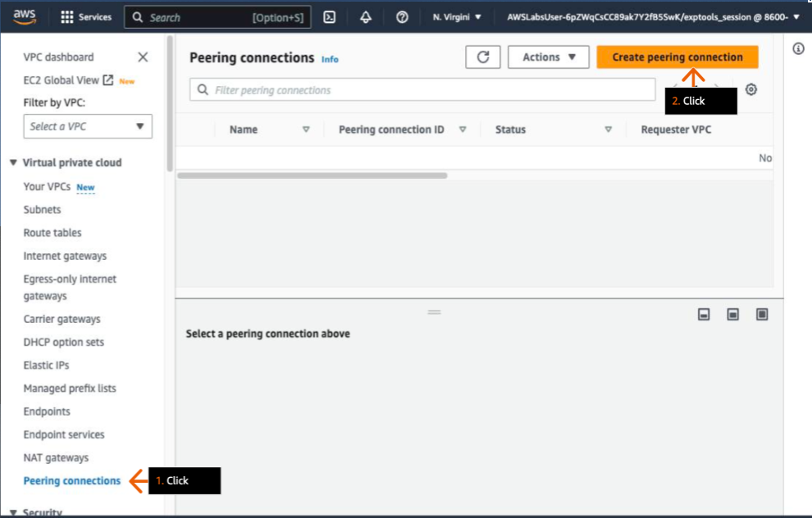812x518 pixels.
Task: Open the Select a VPC filter
Action: (88, 126)
